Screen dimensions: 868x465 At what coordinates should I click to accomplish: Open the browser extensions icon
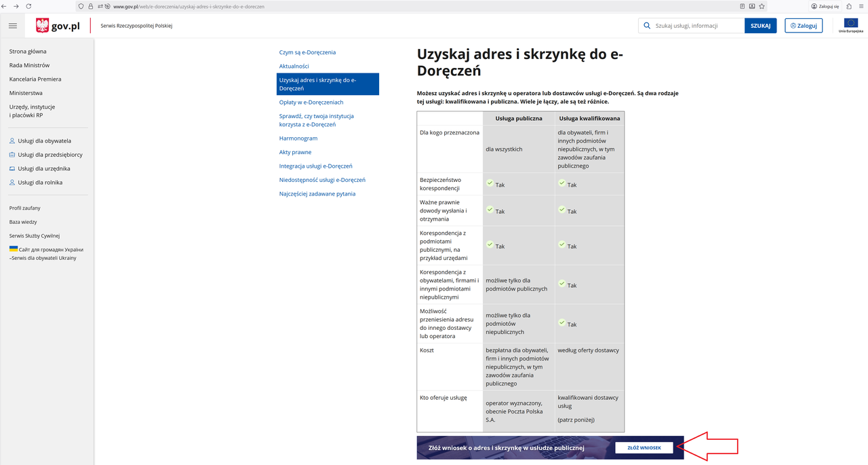[849, 6]
